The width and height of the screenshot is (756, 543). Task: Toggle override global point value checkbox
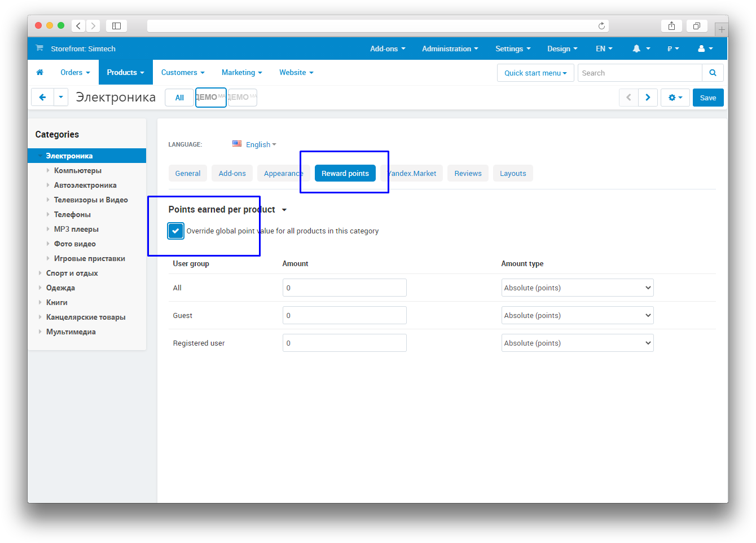[175, 231]
